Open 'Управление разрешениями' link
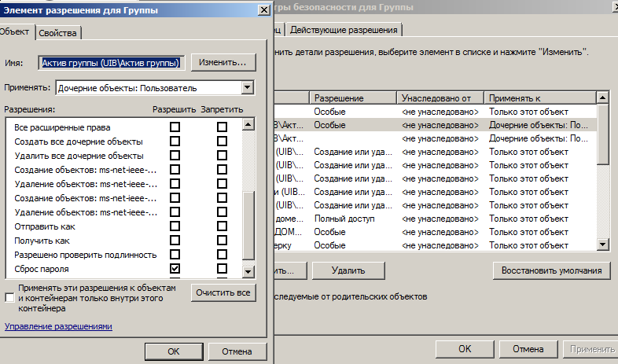618x364 pixels. click(59, 326)
